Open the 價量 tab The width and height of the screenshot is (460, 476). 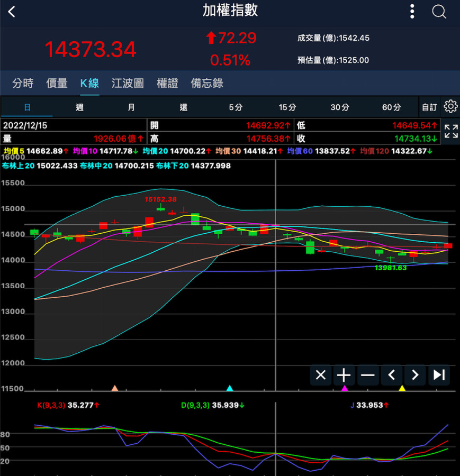click(x=57, y=83)
